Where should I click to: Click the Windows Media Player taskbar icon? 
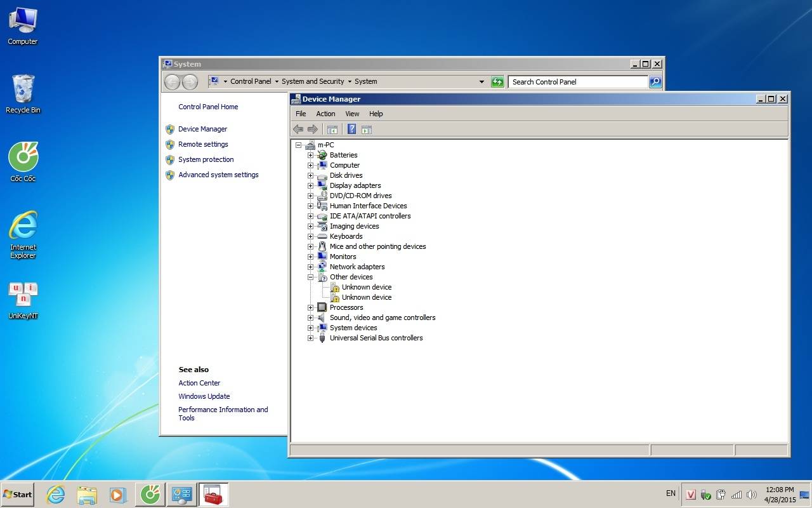coord(118,495)
